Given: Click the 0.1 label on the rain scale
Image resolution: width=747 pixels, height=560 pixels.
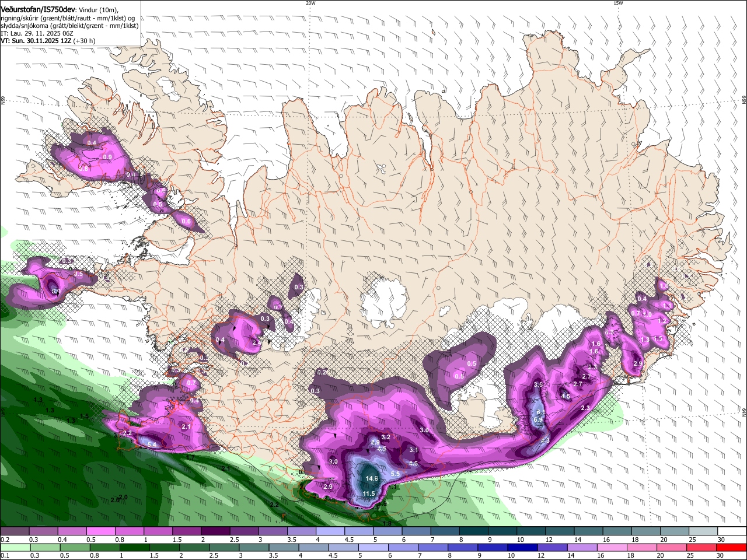Looking at the screenshot, I should click(5, 556).
